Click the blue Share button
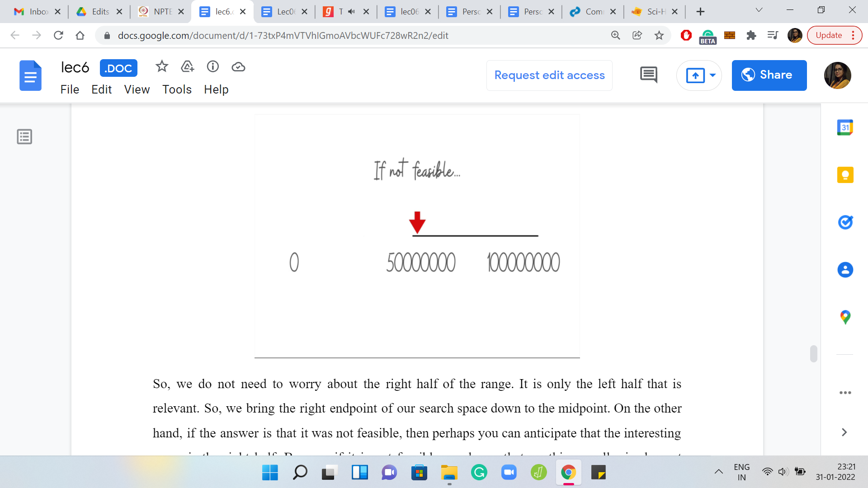Image resolution: width=868 pixels, height=488 pixels. point(769,75)
